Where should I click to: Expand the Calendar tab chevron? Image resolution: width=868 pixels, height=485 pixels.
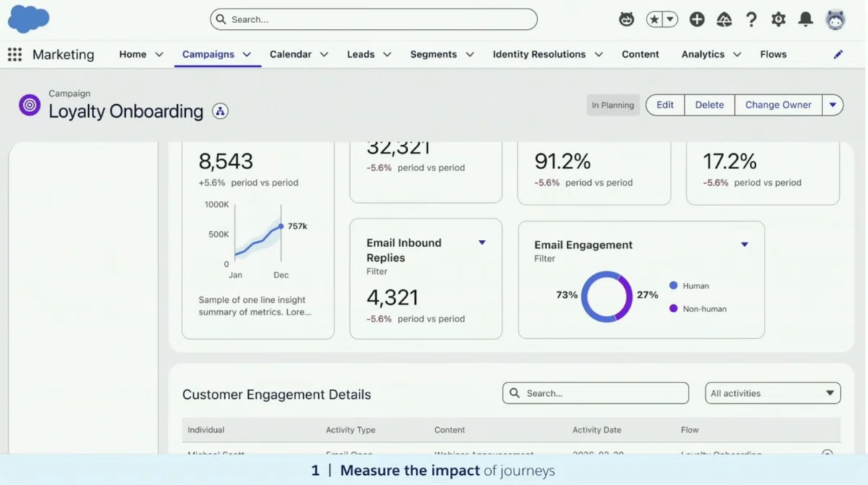pos(324,54)
